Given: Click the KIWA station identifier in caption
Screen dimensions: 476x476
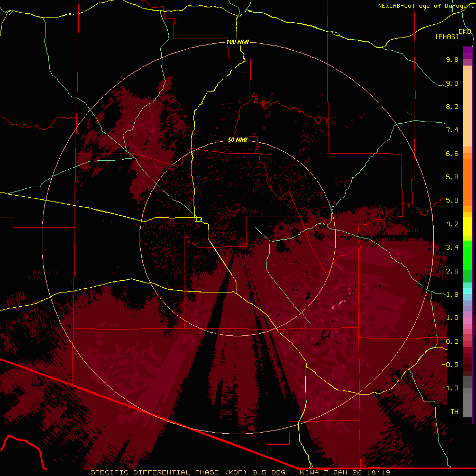Looking at the screenshot, I should (x=310, y=472).
